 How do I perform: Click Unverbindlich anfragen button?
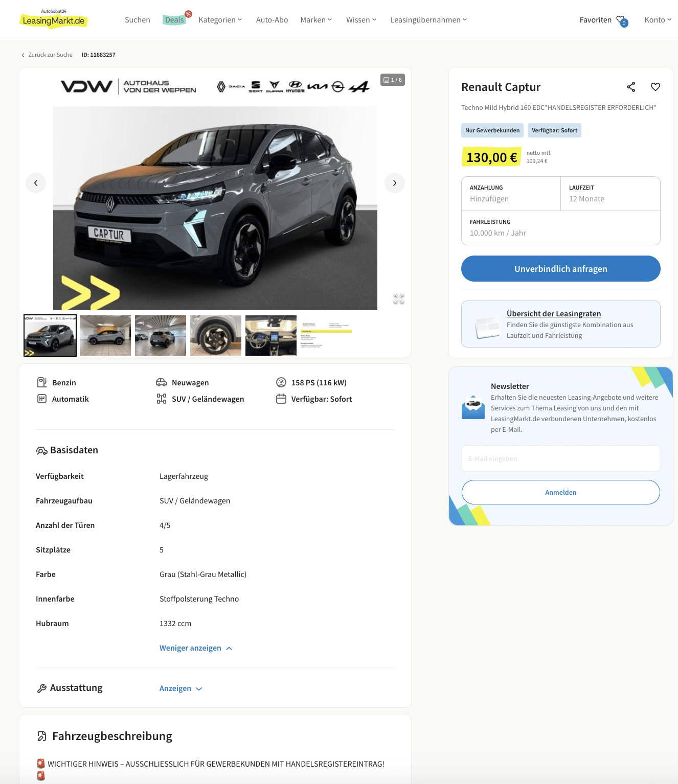point(561,269)
